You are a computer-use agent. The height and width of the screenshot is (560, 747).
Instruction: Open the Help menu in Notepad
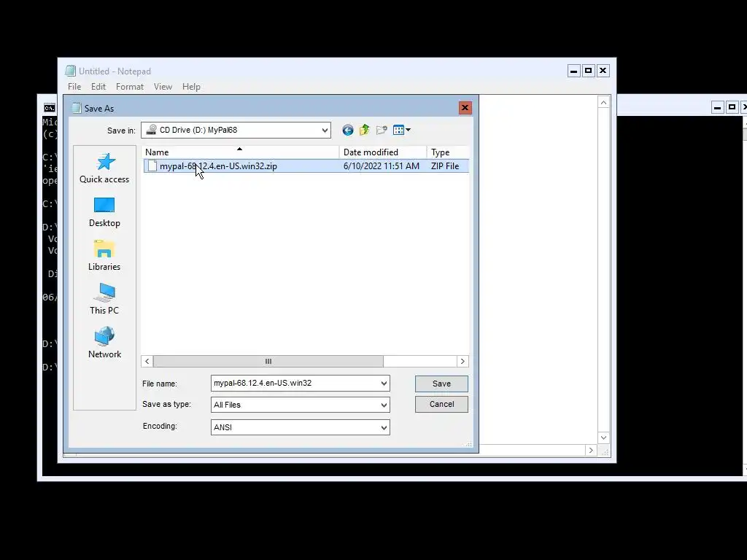[x=191, y=87]
